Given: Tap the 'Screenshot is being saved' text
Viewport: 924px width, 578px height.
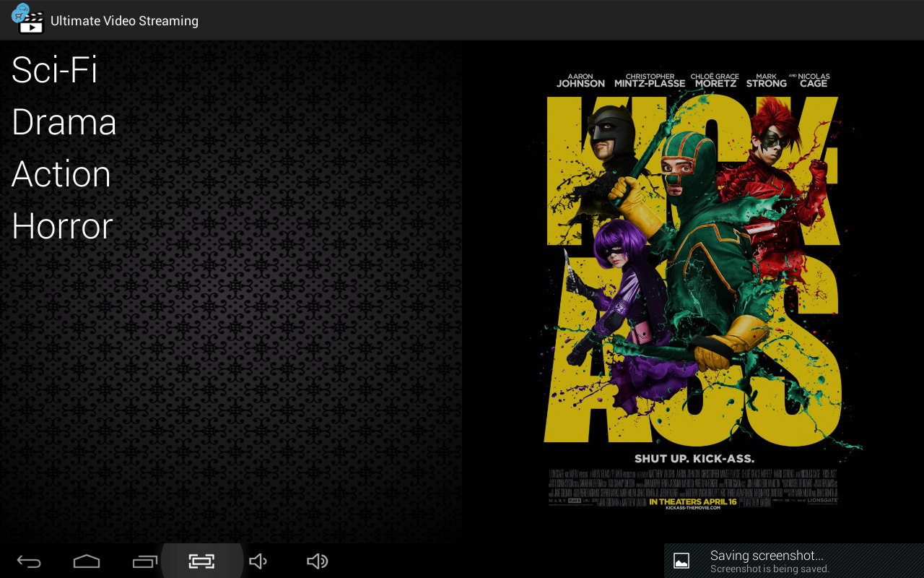Looking at the screenshot, I should pos(770,569).
